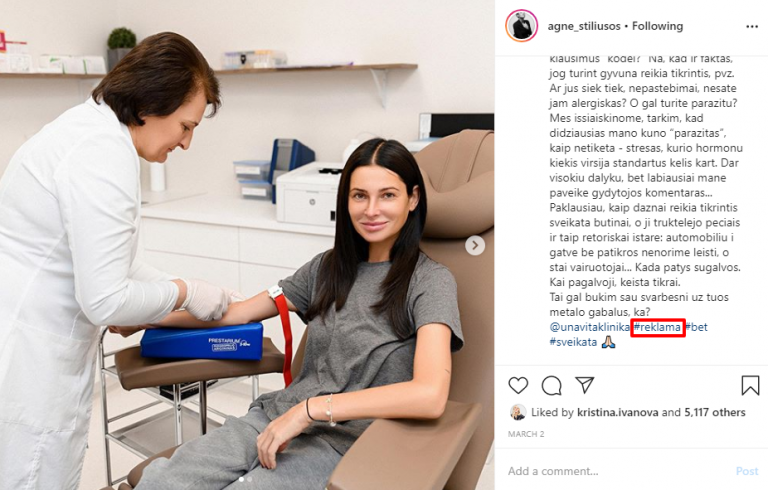Go to next photo with arrow
This screenshot has width=768, height=490.
pyautogui.click(x=475, y=245)
